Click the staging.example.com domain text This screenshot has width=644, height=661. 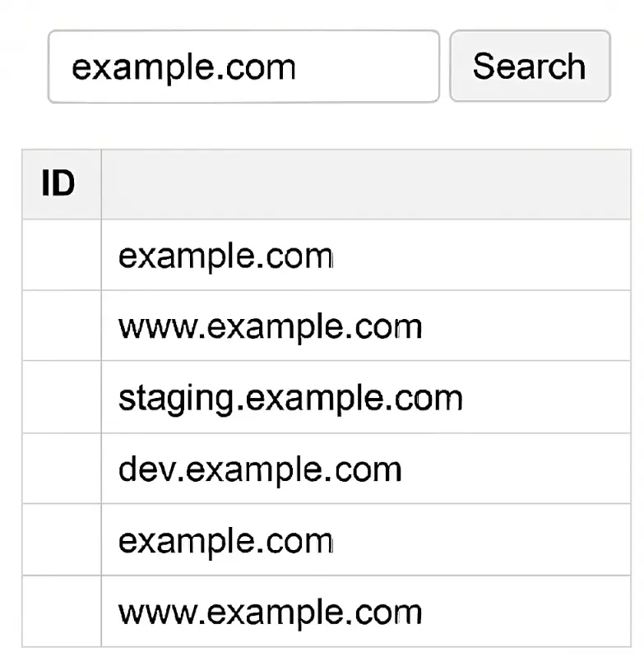click(x=290, y=398)
